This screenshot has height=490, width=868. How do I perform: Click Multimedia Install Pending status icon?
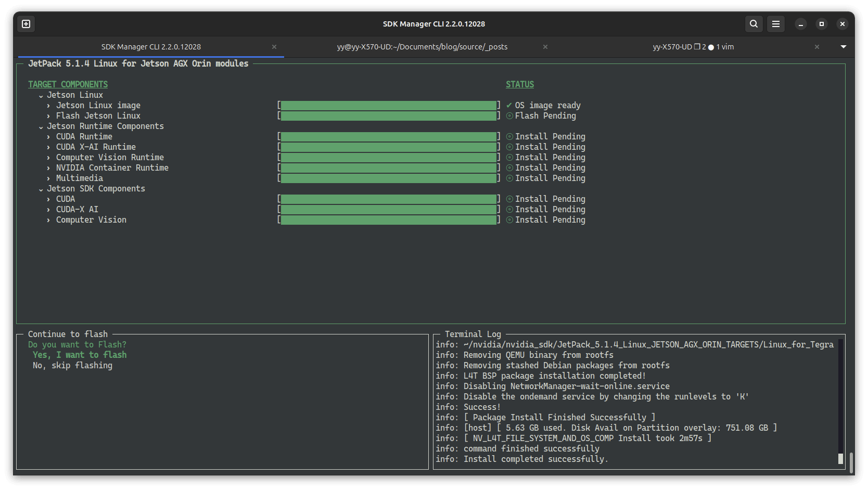[x=510, y=178]
